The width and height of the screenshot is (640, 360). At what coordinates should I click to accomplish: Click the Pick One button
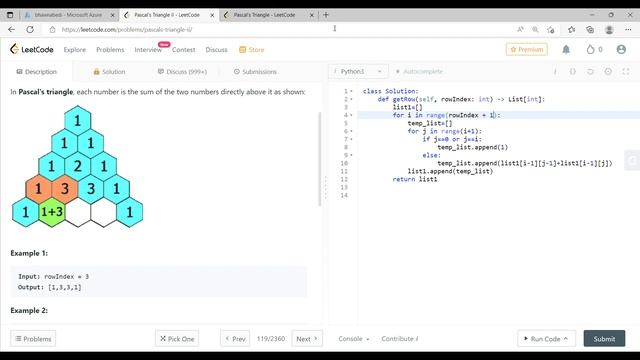coord(177,339)
